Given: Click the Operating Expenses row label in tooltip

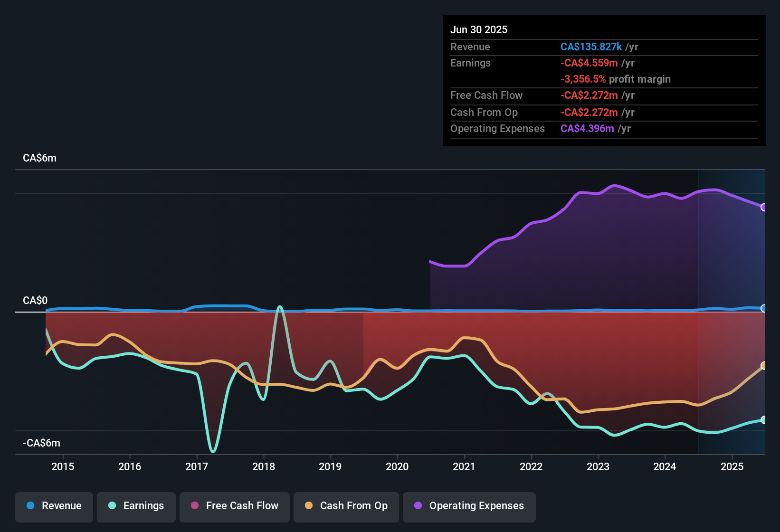Looking at the screenshot, I should pos(498,128).
